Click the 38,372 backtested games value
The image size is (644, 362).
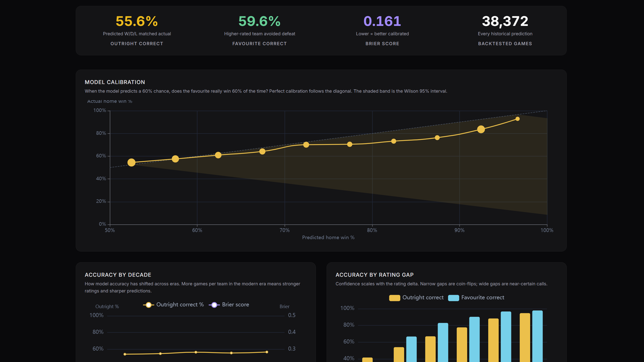tap(505, 21)
